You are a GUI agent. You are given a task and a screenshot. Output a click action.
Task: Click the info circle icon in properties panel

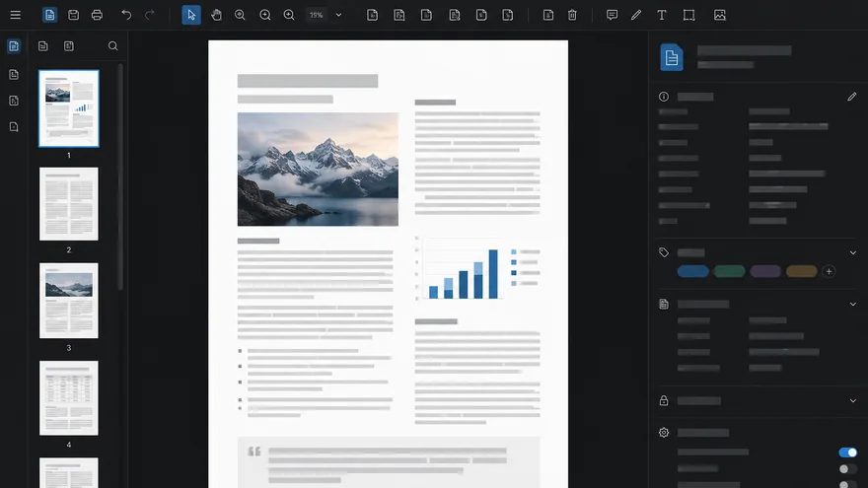tap(664, 97)
